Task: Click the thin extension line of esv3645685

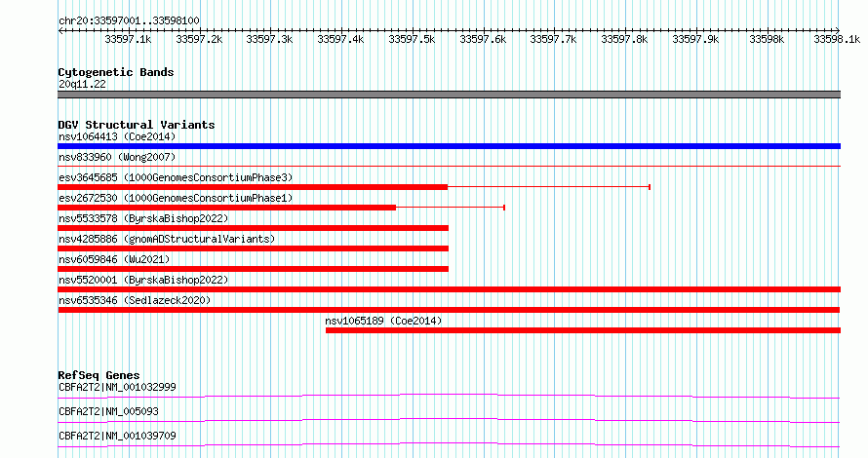Action: click(x=548, y=187)
